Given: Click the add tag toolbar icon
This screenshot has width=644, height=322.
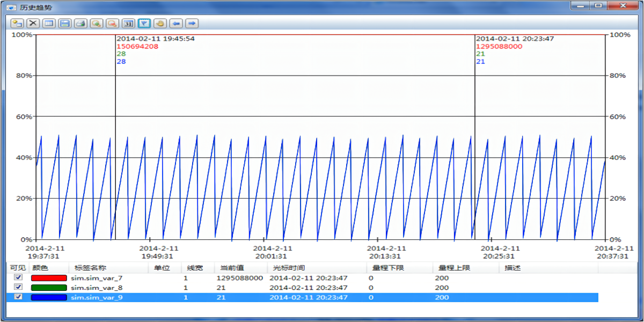Looking at the screenshot, I should [17, 23].
